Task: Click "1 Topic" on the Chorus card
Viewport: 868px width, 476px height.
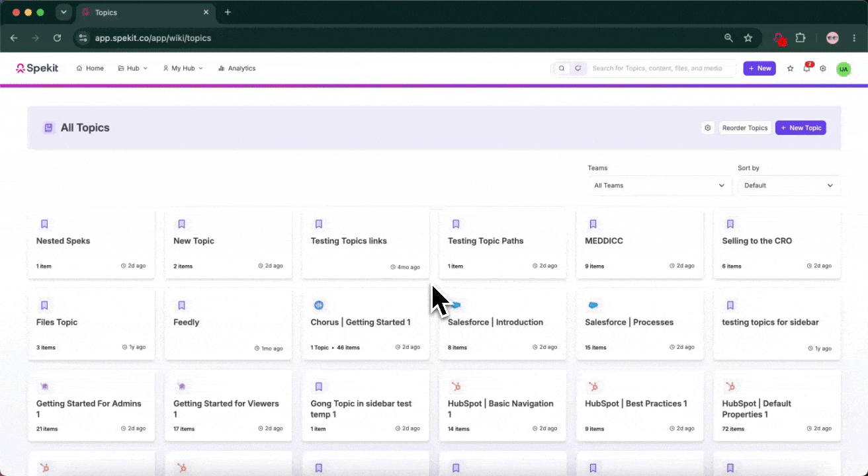Action: 320,347
